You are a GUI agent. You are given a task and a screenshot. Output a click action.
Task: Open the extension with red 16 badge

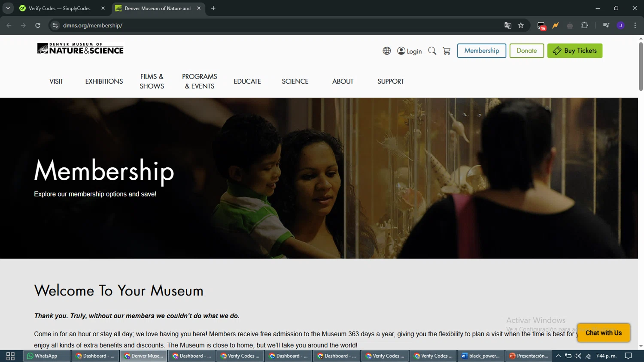tap(541, 26)
